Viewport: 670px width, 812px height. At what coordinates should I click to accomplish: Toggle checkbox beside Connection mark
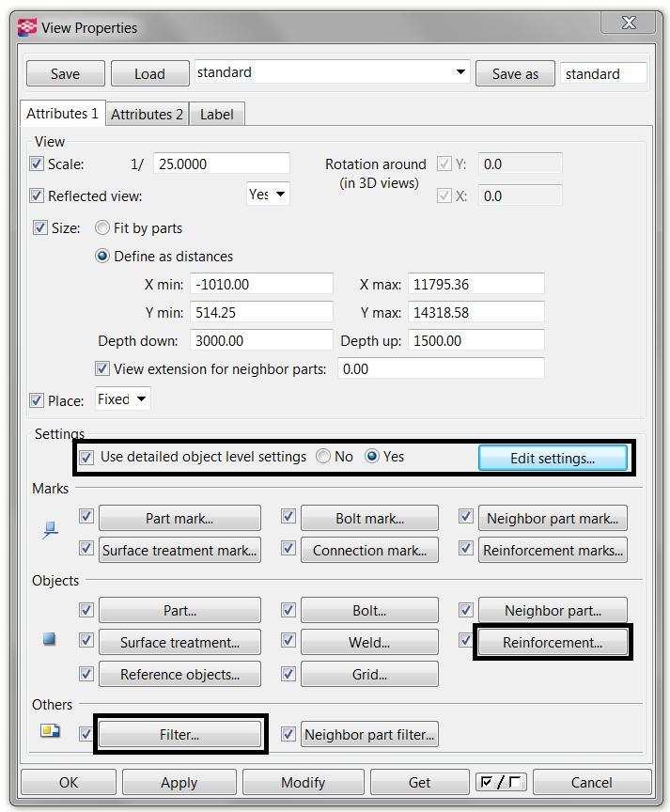click(288, 548)
